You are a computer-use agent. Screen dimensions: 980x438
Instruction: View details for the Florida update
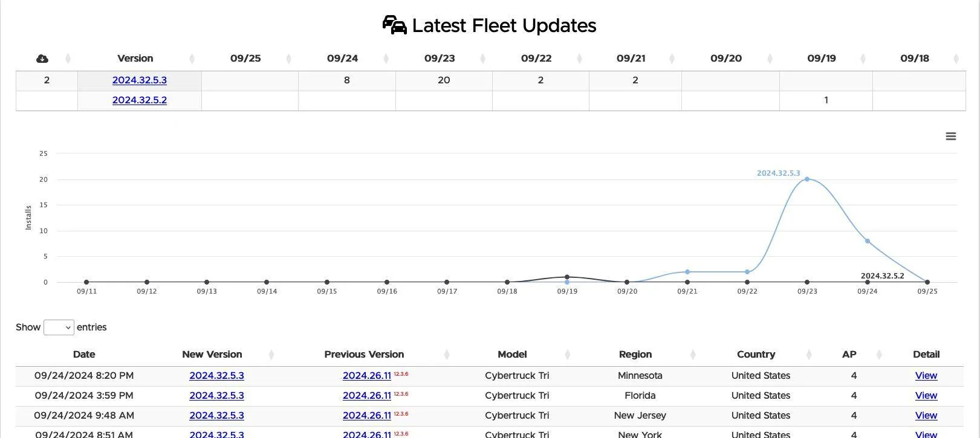click(926, 396)
